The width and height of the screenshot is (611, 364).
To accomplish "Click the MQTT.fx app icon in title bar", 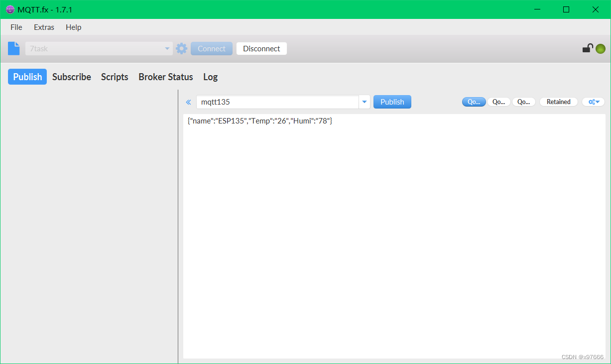I will click(10, 9).
